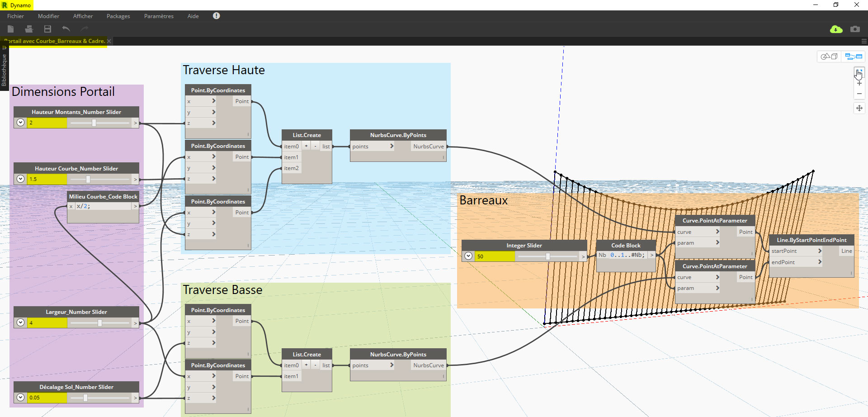
Task: Collapse the Largeur Number Slider
Action: [20, 322]
